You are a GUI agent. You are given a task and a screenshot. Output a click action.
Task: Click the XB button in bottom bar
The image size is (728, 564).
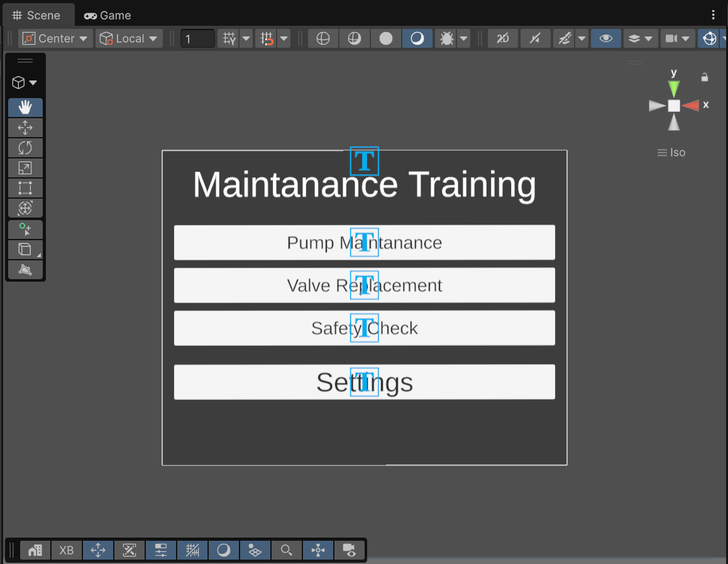click(x=67, y=550)
